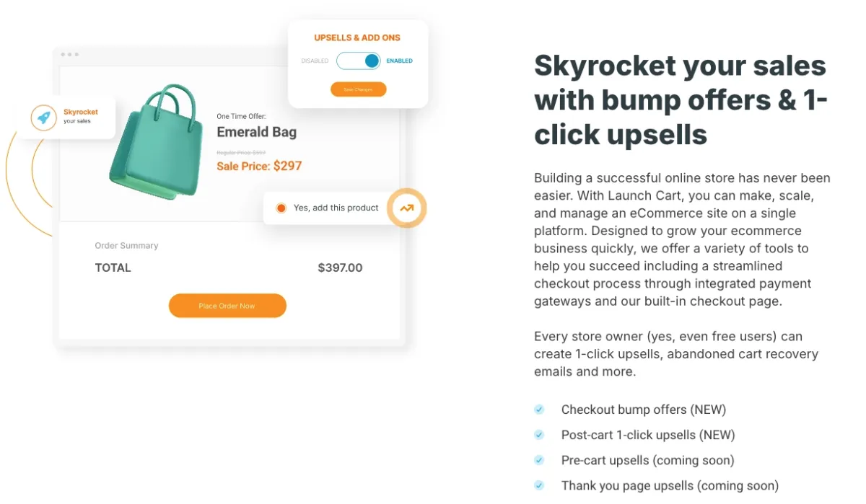Click check icon next to Checkout bump offers
The height and width of the screenshot is (504, 866).
[x=539, y=410]
